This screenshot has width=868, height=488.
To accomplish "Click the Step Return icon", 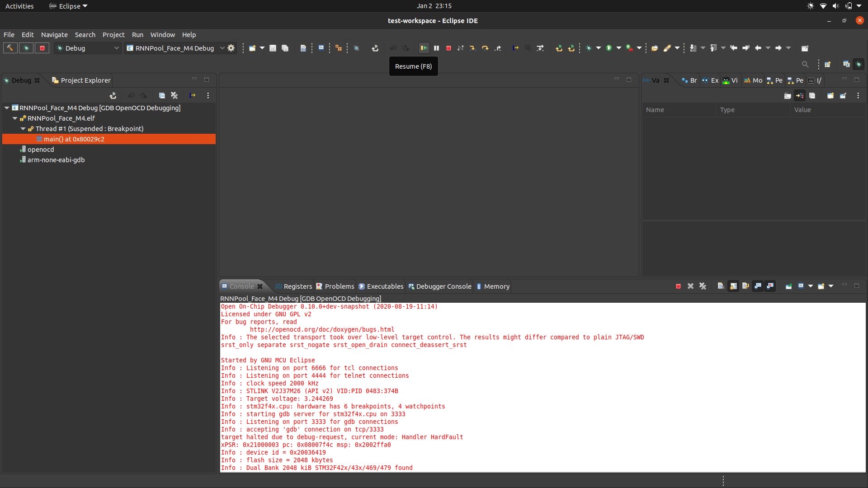I will point(498,48).
